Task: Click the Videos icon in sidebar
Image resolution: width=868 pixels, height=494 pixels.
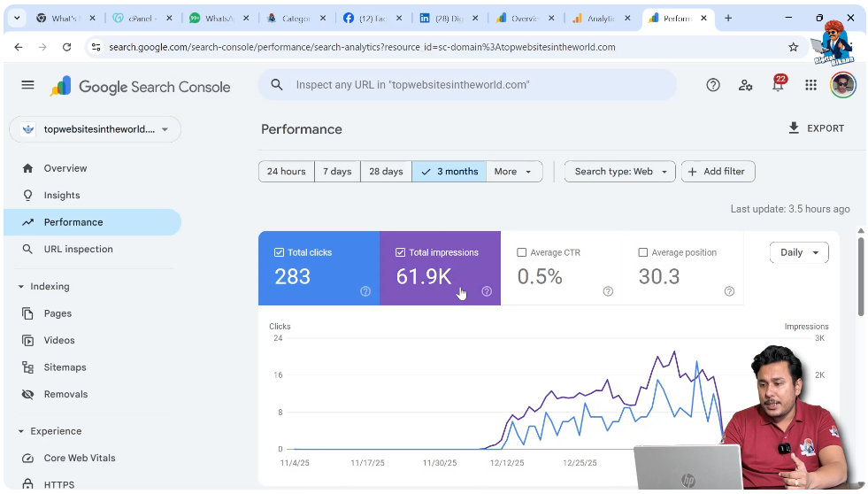Action: pyautogui.click(x=27, y=340)
